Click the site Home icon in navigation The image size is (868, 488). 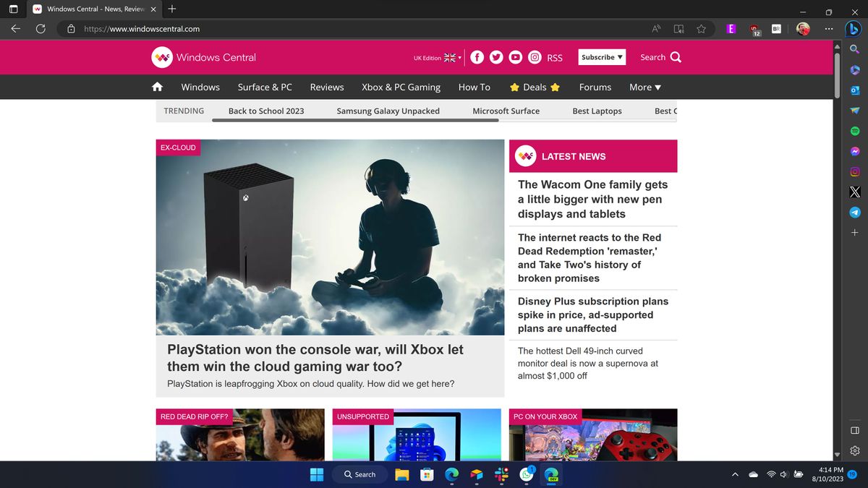point(157,87)
